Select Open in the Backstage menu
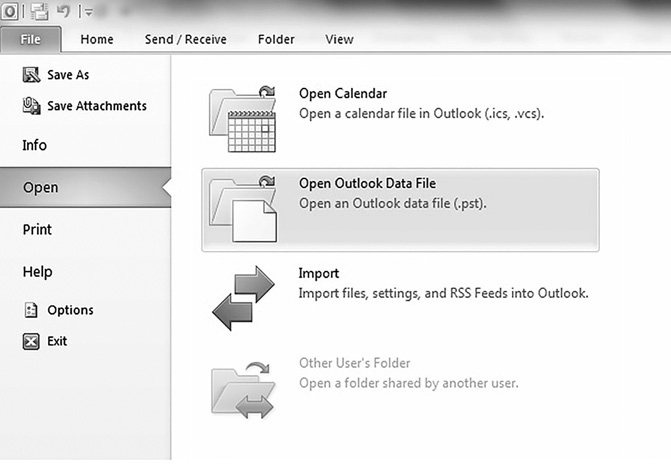 pyautogui.click(x=40, y=187)
